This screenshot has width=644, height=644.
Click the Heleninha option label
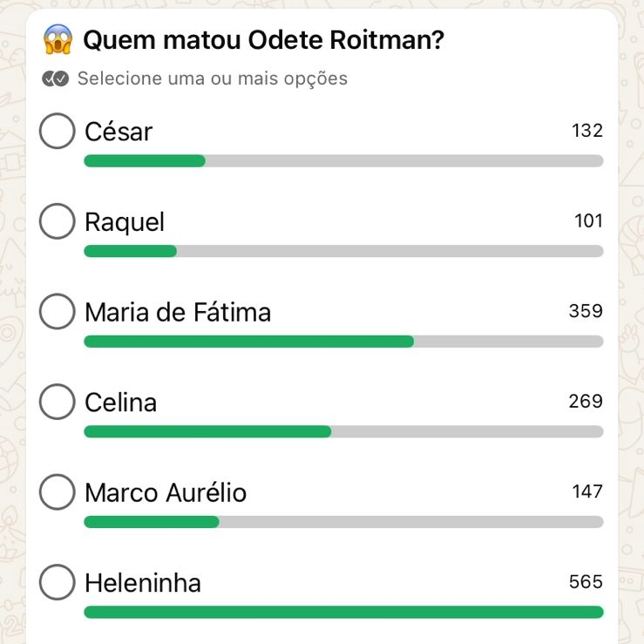(143, 582)
